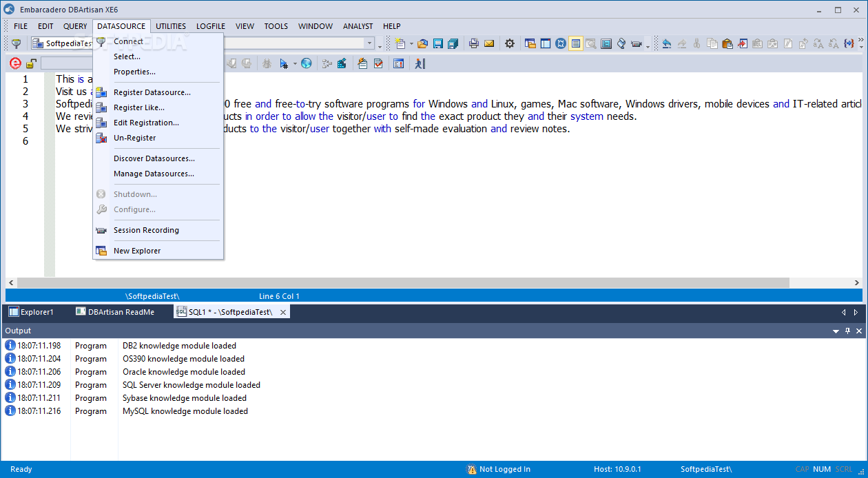Click the blue circular toolbar icon beside output toggle

(x=561, y=43)
